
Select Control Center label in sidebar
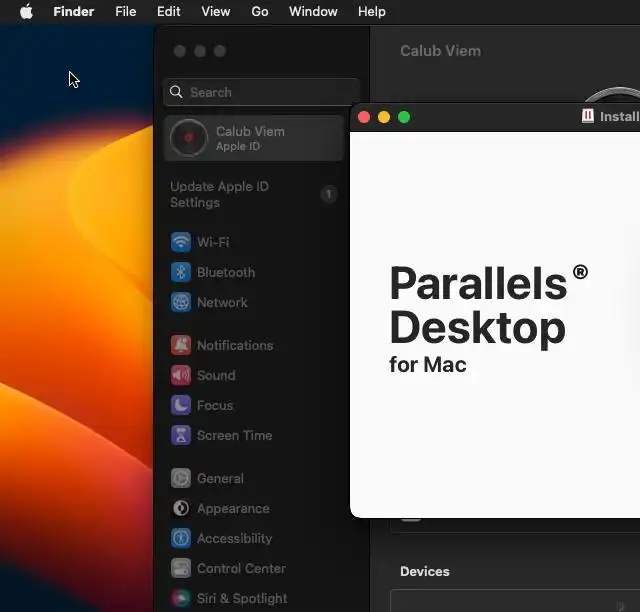click(x=241, y=568)
